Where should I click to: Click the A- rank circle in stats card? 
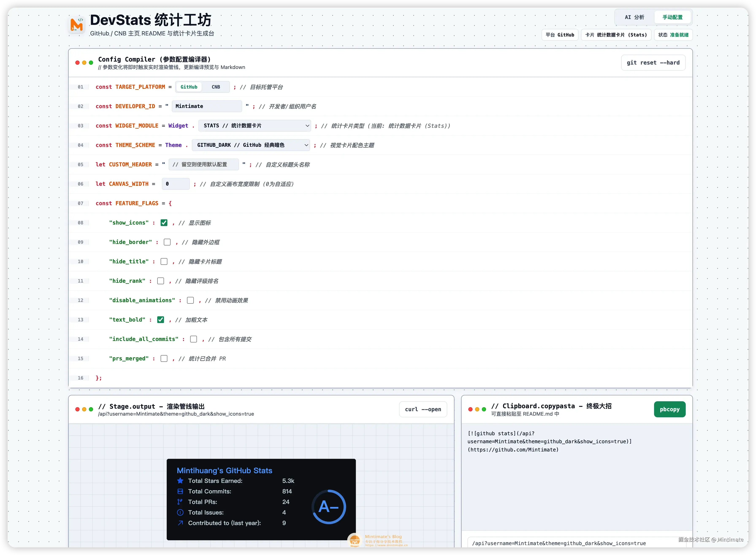tap(329, 507)
